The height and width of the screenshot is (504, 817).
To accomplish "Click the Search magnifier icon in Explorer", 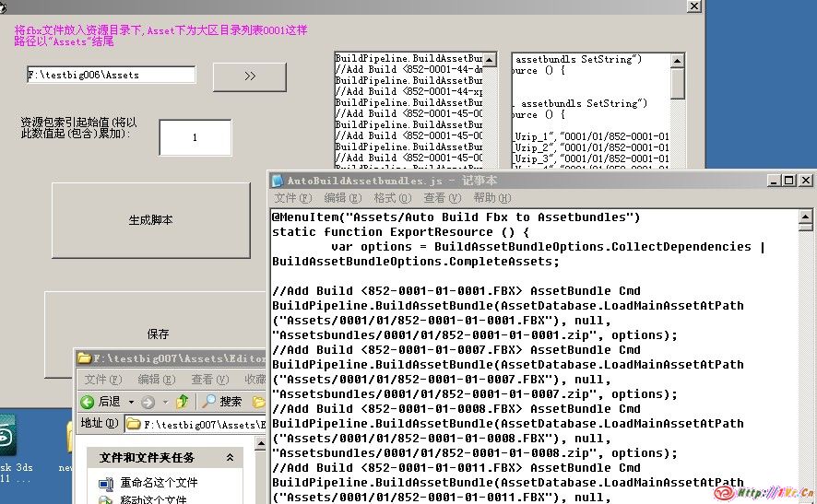I will point(209,402).
